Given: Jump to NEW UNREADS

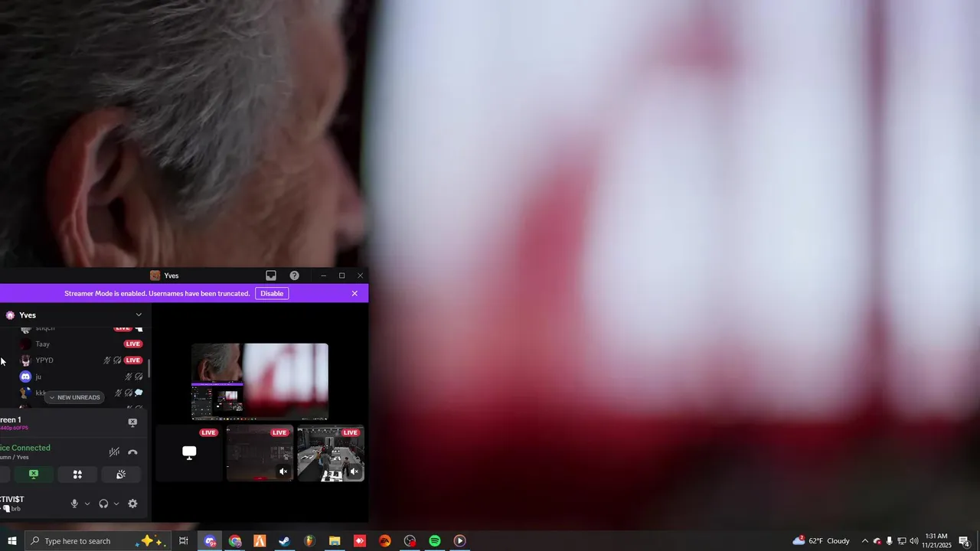Looking at the screenshot, I should [x=74, y=398].
